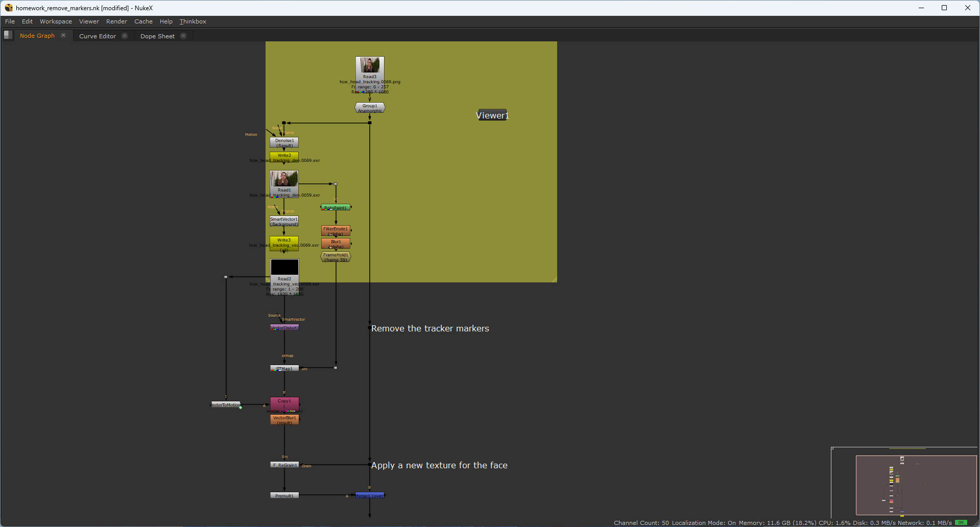Open the Thinkbox menu

[193, 21]
